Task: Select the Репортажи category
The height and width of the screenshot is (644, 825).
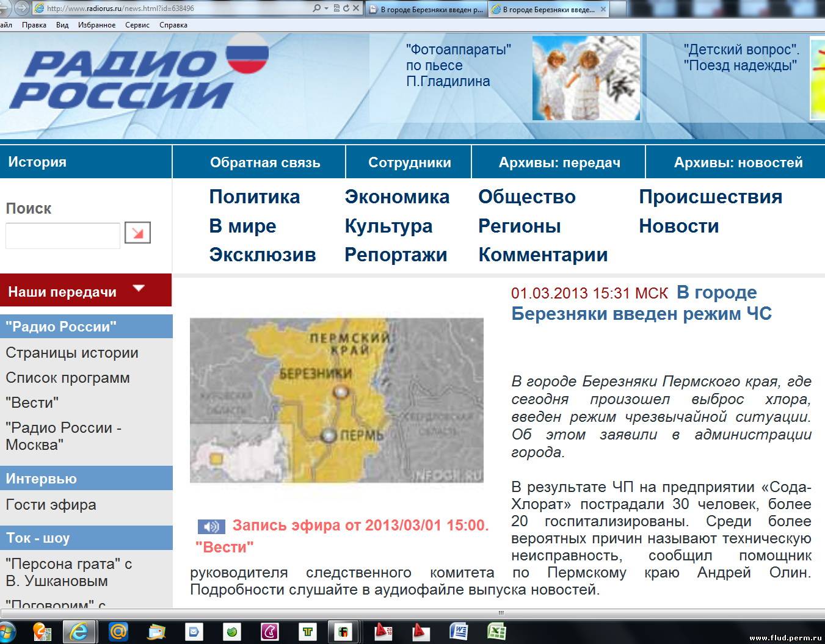Action: (396, 255)
